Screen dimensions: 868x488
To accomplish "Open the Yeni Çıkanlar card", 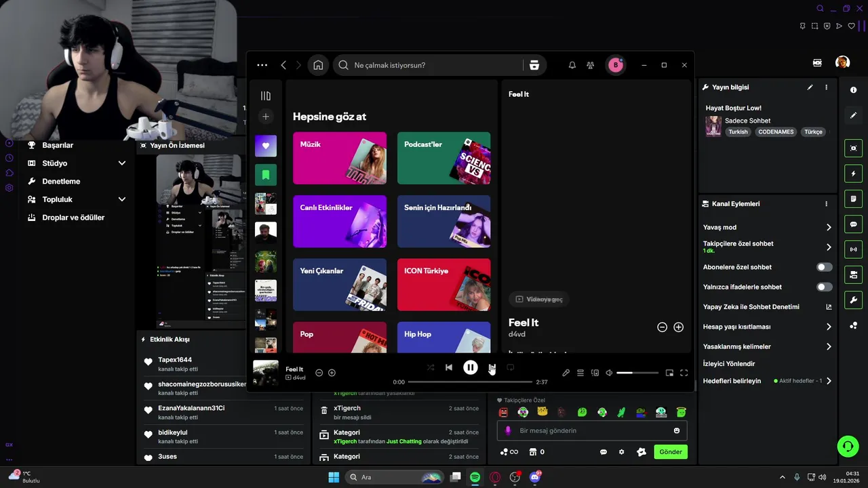I will point(340,284).
